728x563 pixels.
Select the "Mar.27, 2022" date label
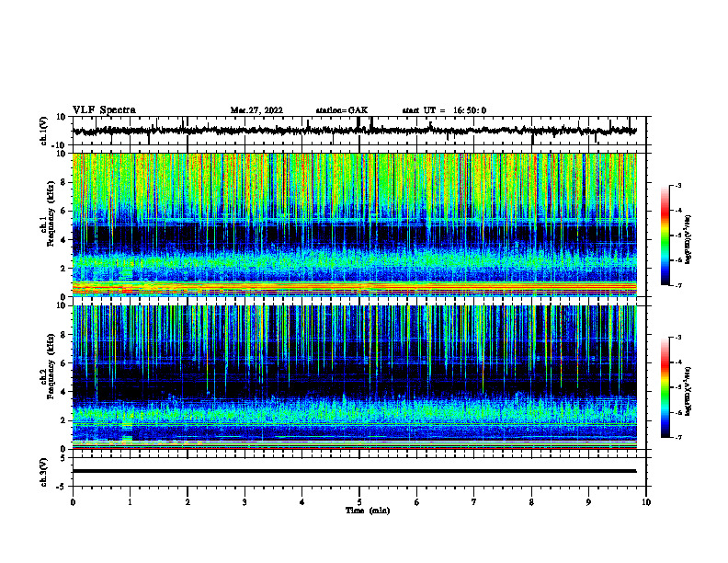click(256, 110)
